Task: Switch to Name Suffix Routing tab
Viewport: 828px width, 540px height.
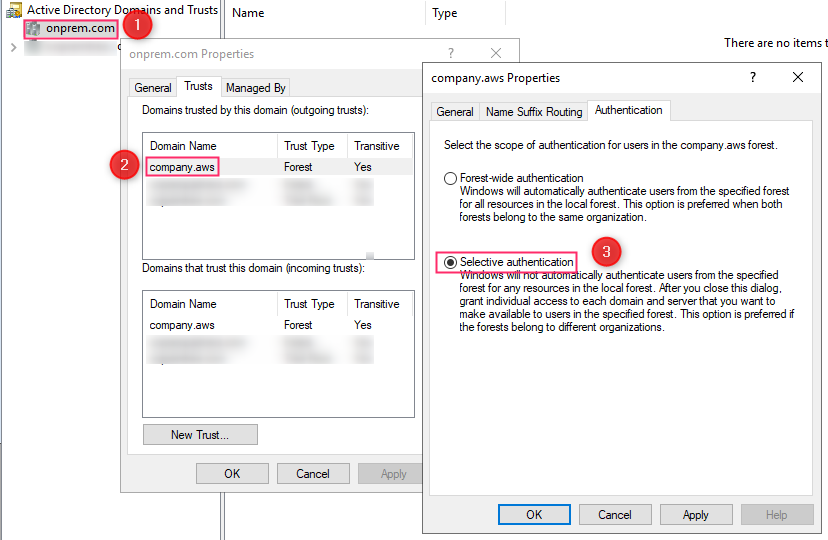Action: tap(534, 112)
